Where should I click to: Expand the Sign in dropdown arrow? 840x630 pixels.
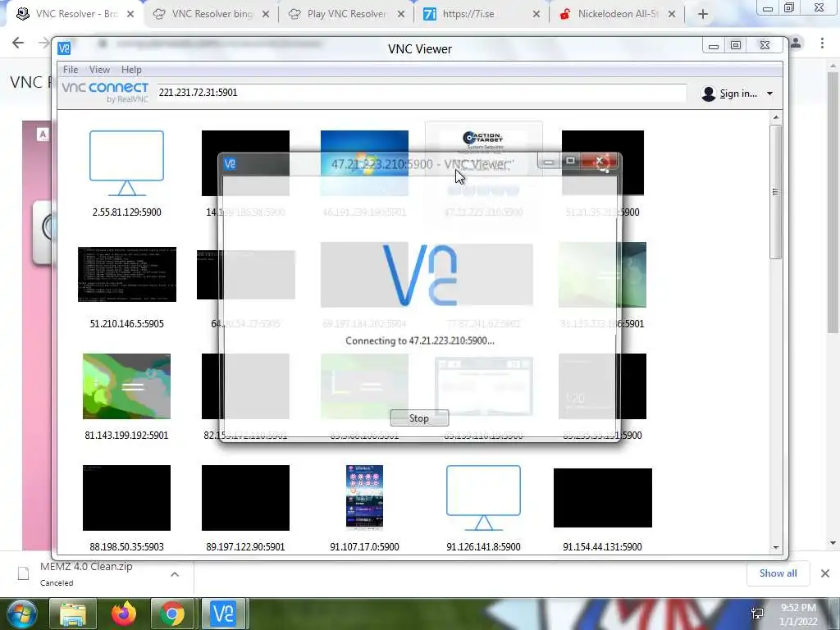769,94
